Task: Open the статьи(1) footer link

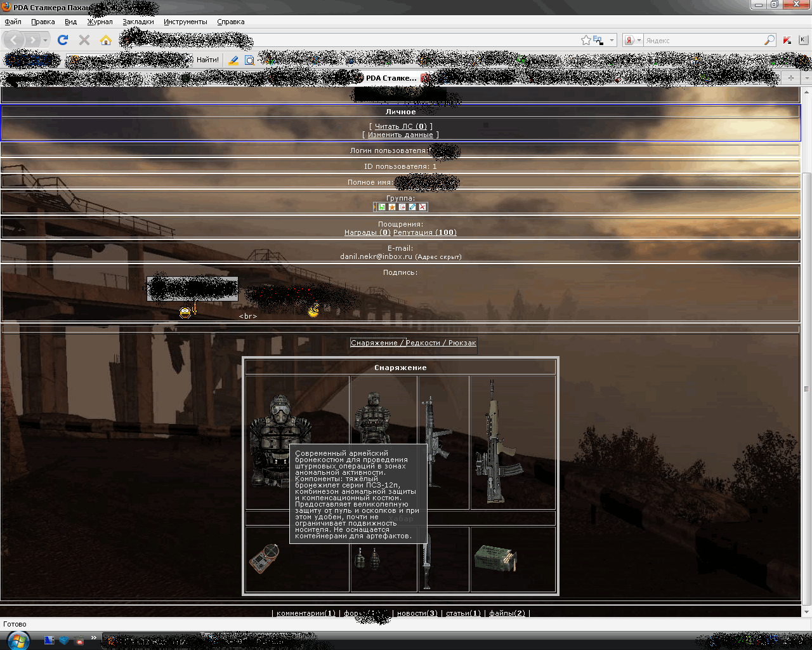Action: 464,613
